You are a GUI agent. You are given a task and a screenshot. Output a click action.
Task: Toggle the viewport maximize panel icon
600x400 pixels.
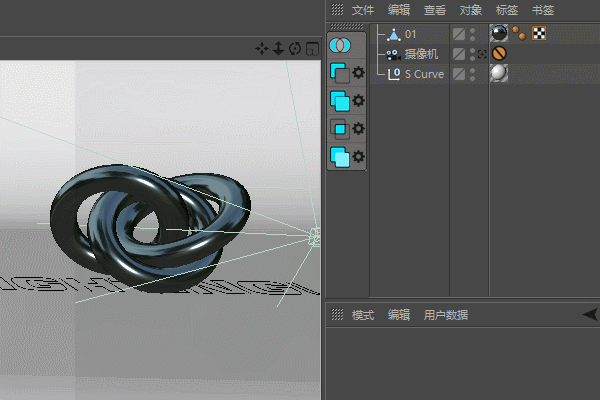313,49
